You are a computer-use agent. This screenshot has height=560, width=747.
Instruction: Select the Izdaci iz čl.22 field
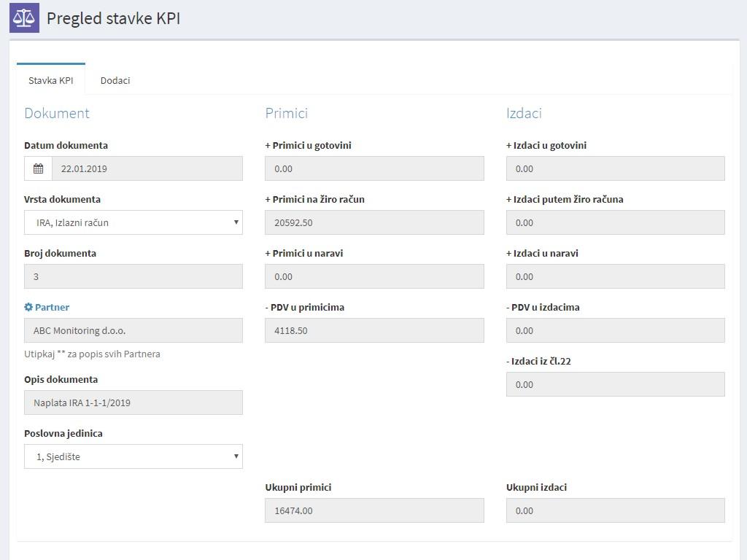616,384
